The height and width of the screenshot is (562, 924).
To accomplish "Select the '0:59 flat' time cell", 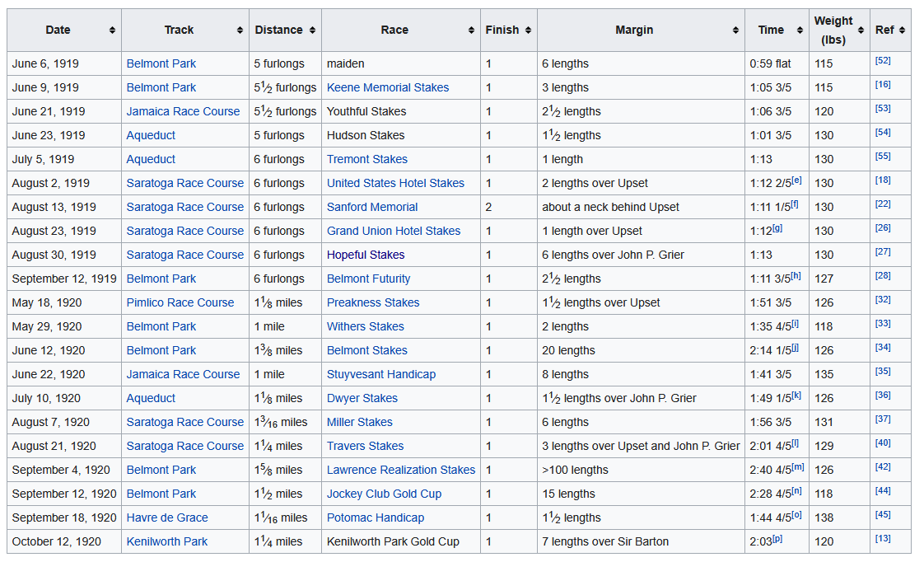I will click(777, 63).
